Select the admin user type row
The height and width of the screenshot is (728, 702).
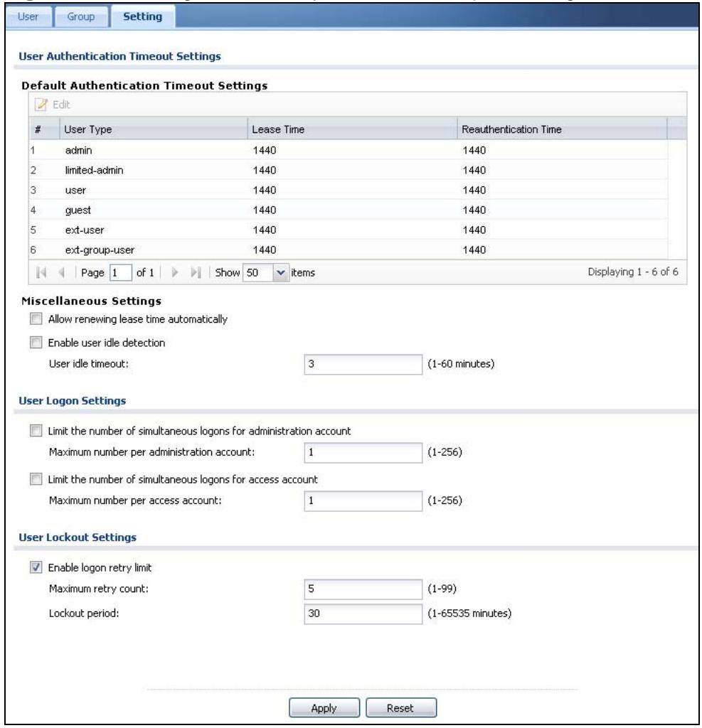click(349, 150)
